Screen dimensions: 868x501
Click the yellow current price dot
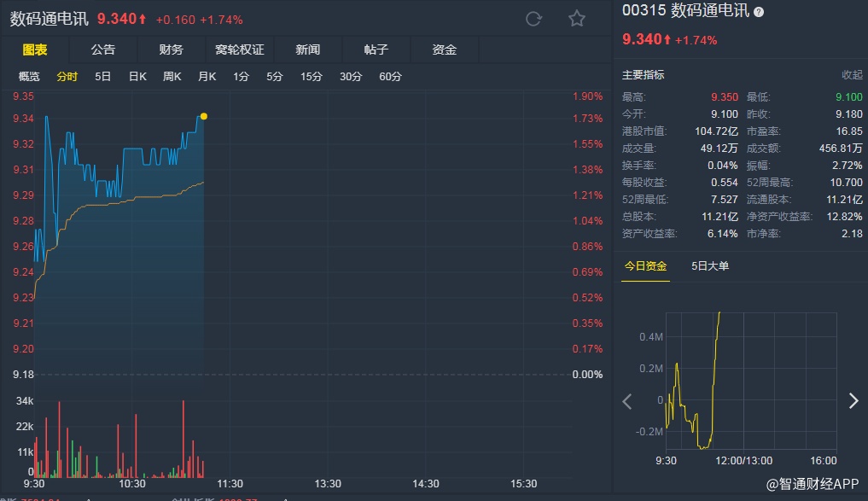pyautogui.click(x=203, y=116)
